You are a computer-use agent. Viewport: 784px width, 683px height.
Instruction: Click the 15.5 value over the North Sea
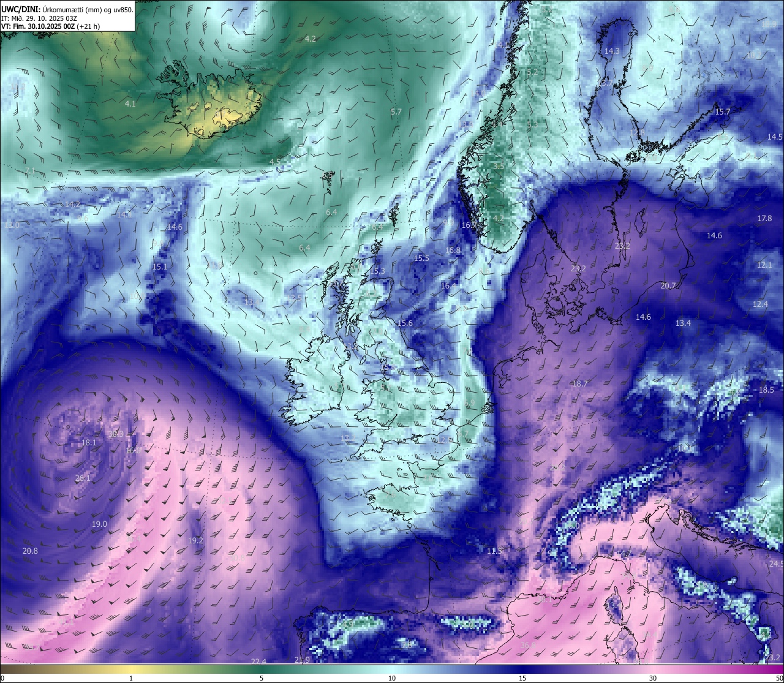pos(421,258)
